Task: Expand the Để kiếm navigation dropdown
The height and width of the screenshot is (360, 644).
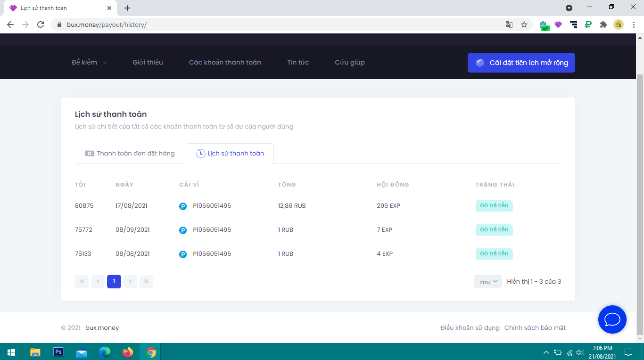Action: click(x=90, y=62)
